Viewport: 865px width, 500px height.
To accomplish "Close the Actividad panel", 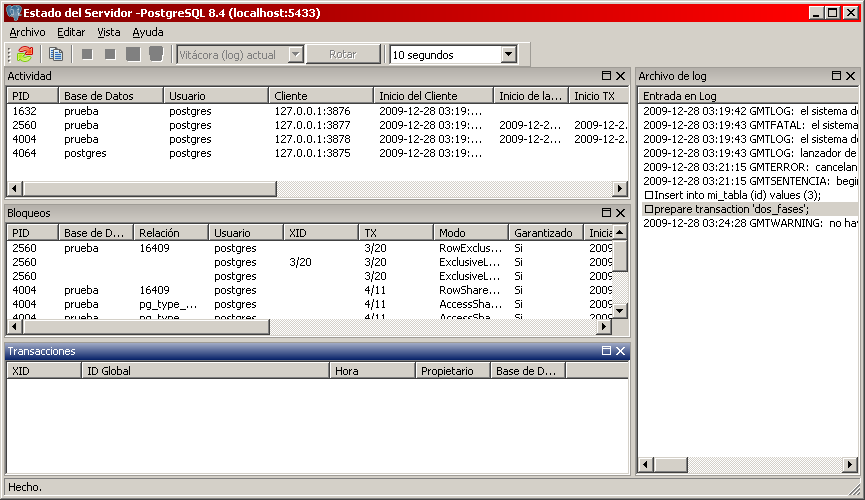I will 621,76.
